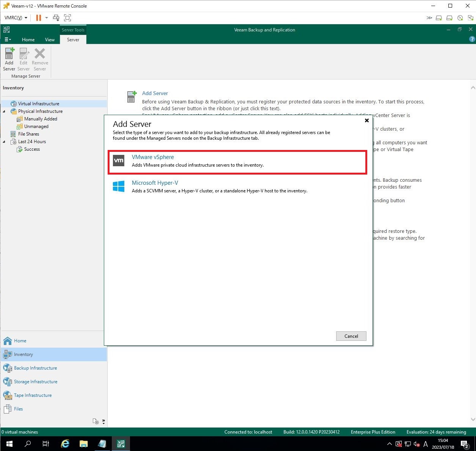
Task: Click the Veeam help question icon
Action: (x=472, y=39)
